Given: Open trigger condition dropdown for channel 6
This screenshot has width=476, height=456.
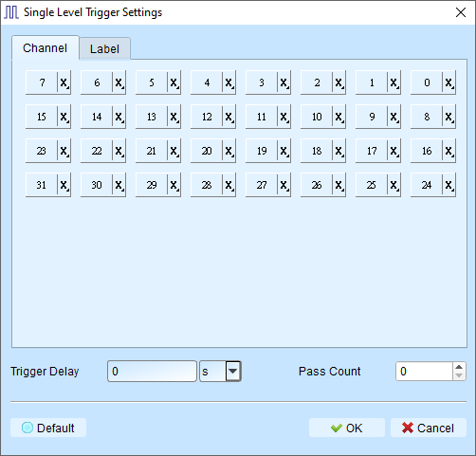Looking at the screenshot, I should (x=119, y=82).
